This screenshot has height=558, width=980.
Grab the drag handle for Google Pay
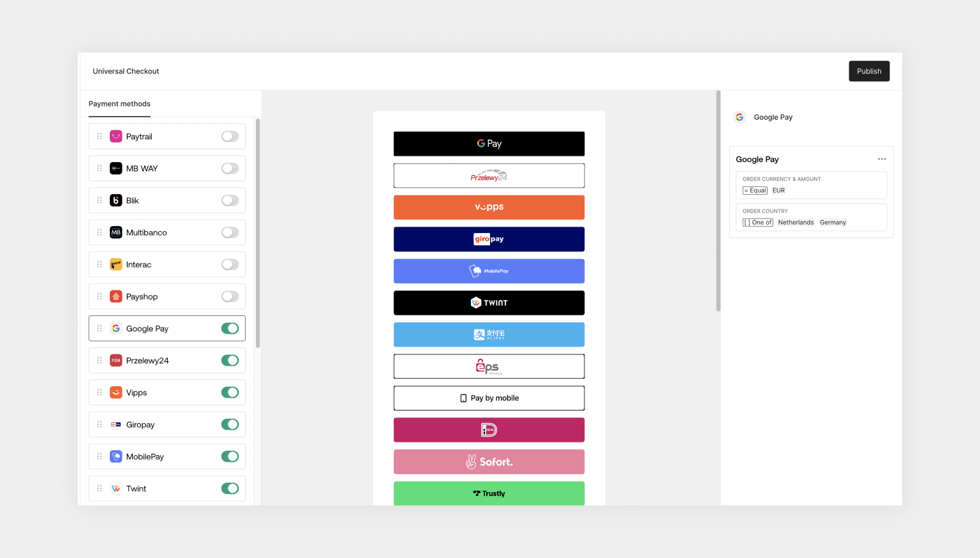coord(100,328)
